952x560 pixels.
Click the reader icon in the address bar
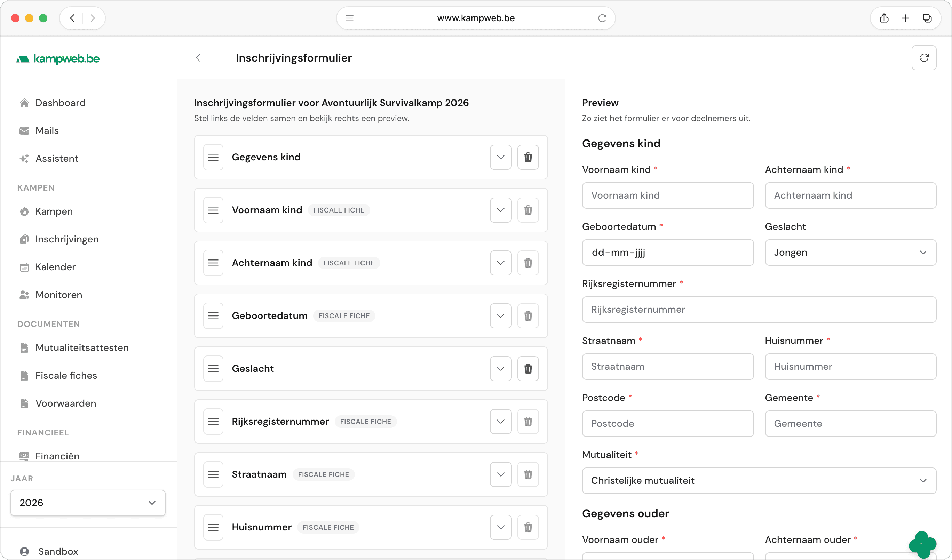pos(349,18)
